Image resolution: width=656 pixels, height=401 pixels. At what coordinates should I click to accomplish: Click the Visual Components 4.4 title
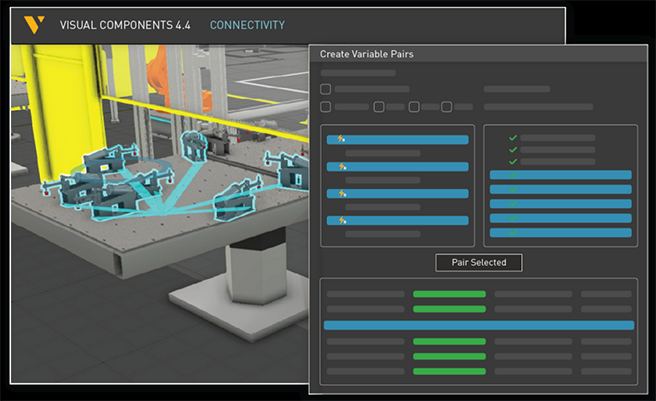[125, 25]
